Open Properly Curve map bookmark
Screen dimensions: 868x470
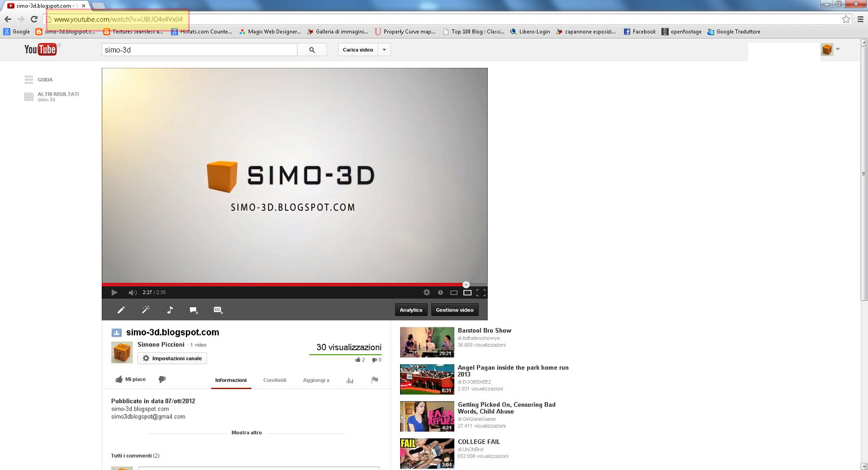405,32
